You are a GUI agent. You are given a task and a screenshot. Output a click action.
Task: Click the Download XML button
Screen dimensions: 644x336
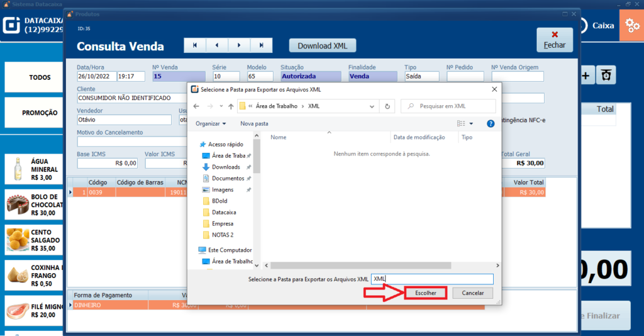pos(323,46)
